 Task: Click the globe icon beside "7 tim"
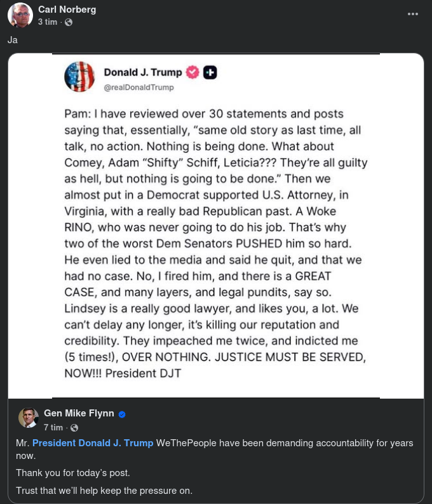[x=75, y=428]
